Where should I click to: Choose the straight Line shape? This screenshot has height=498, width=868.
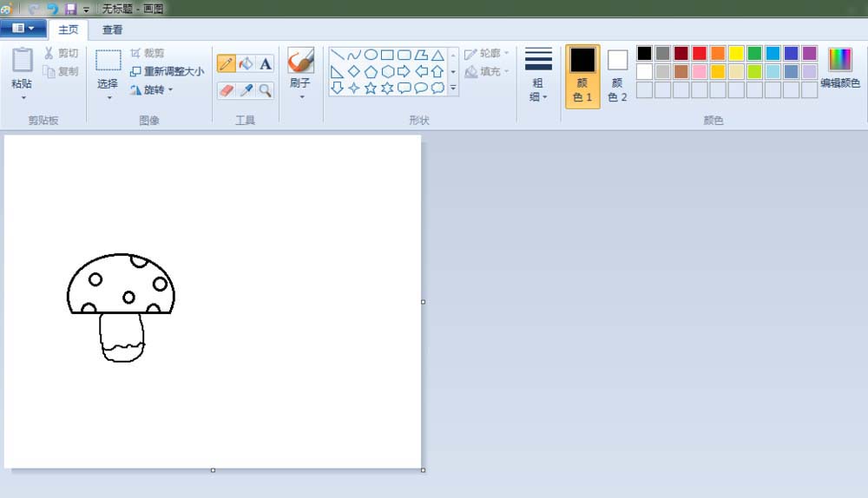click(337, 55)
